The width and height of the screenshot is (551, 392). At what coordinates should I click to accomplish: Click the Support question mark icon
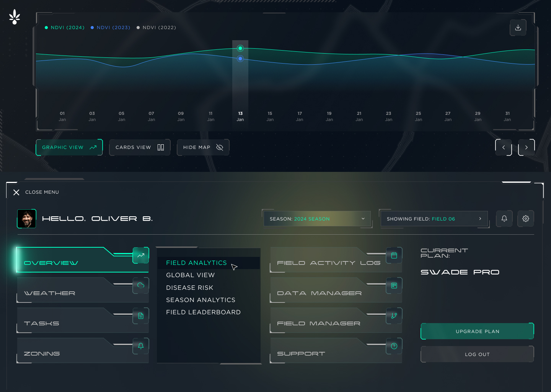pyautogui.click(x=394, y=346)
